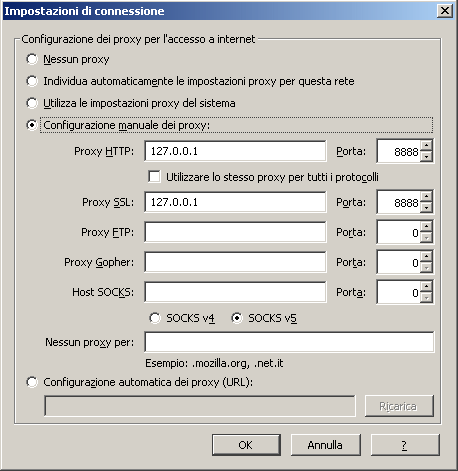Image resolution: width=458 pixels, height=471 pixels.
Task: Click the OK button
Action: click(x=246, y=445)
